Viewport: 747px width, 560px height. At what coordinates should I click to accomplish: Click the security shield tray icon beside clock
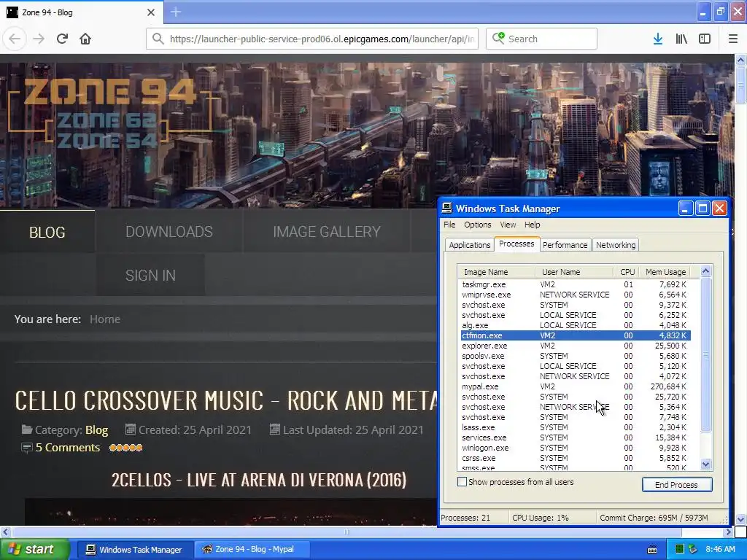click(693, 549)
